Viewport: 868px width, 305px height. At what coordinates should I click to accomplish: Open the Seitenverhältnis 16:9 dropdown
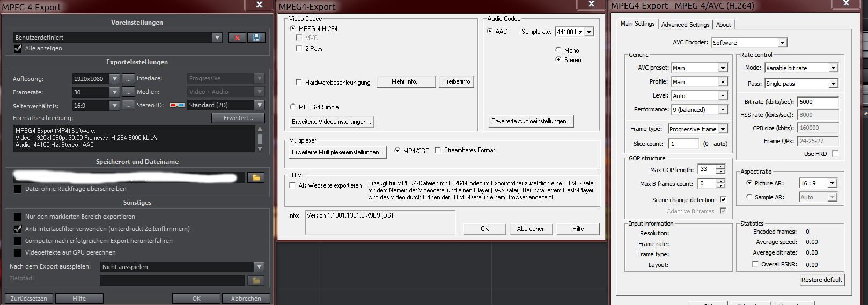(114, 105)
